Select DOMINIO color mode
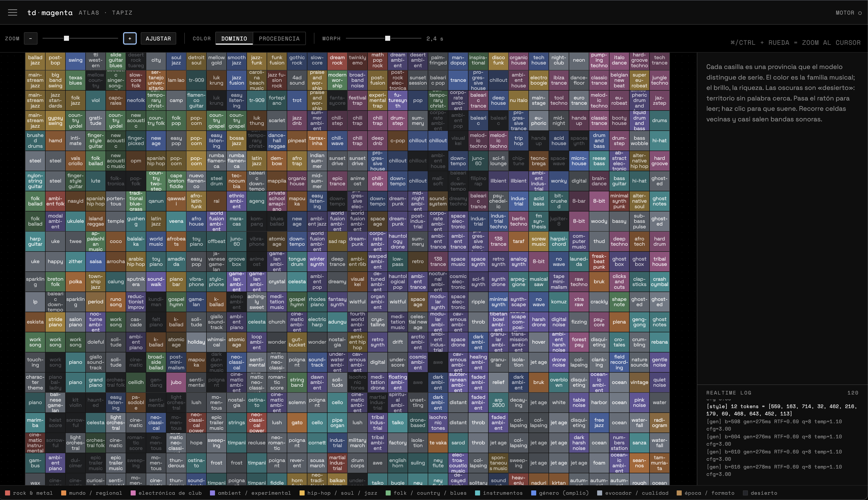Image resolution: width=868 pixels, height=500 pixels. click(x=234, y=39)
